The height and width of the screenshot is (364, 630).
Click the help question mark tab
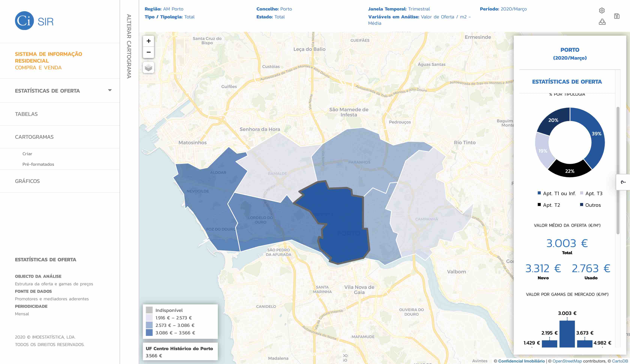tap(623, 182)
